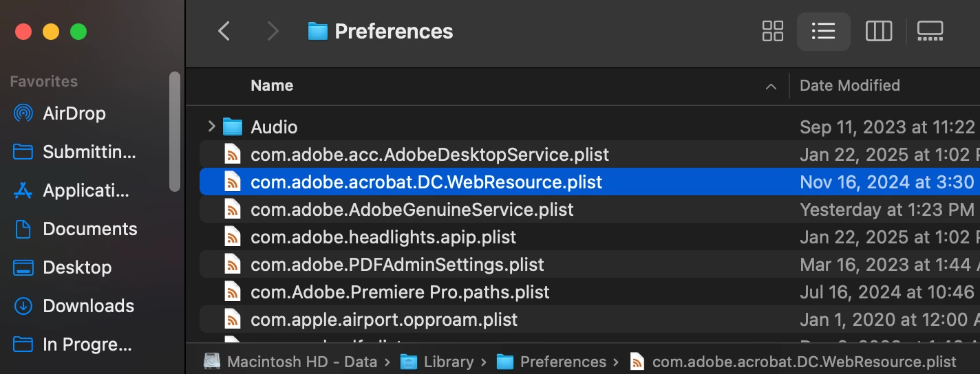Select the com.adobe.PDFAdminSettings.plist file icon

point(233,265)
